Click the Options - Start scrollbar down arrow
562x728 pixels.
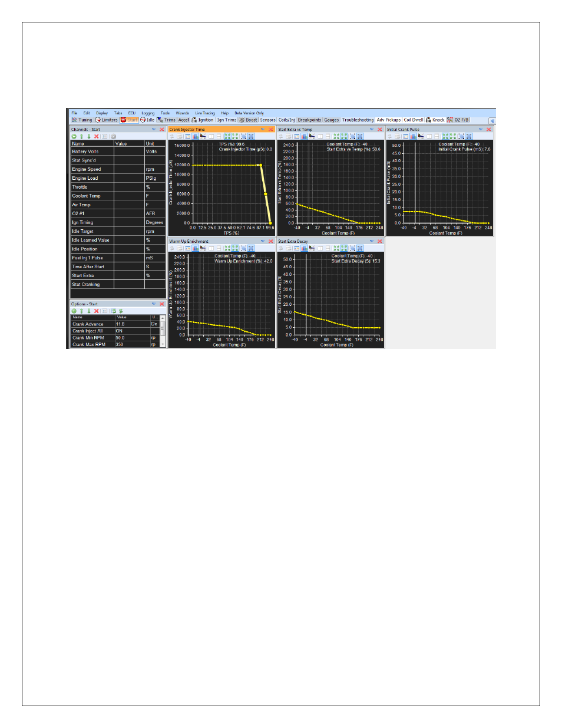(x=163, y=344)
